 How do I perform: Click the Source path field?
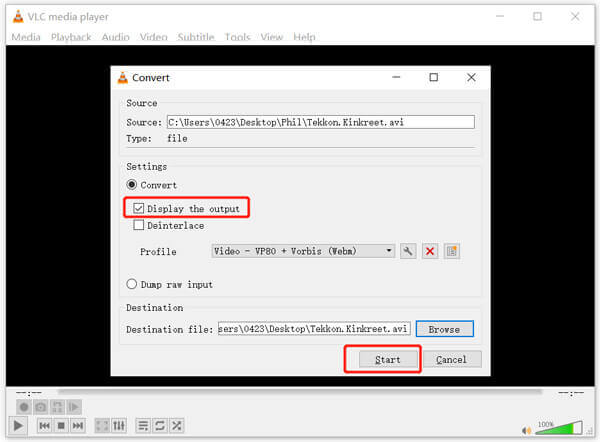click(x=321, y=122)
